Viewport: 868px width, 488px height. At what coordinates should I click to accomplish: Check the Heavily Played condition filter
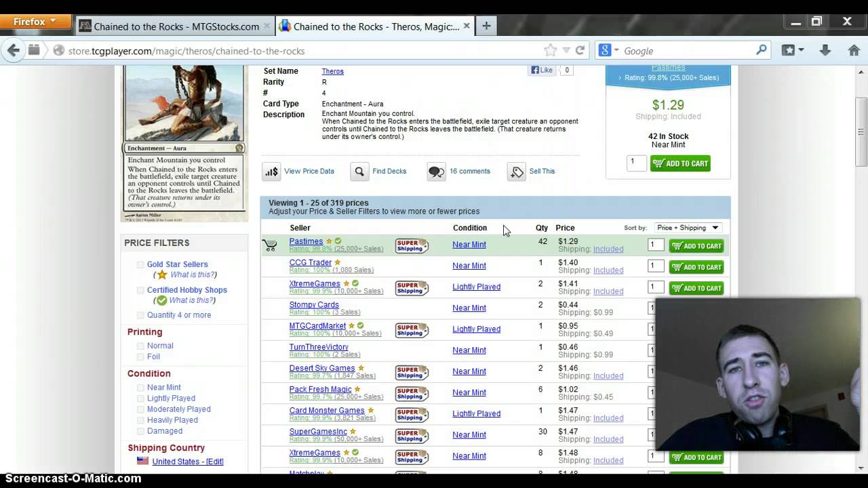point(140,420)
